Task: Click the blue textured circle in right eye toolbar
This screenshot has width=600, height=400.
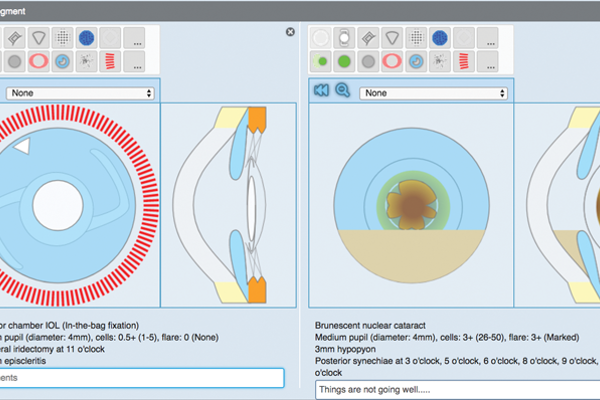Action: click(438, 38)
